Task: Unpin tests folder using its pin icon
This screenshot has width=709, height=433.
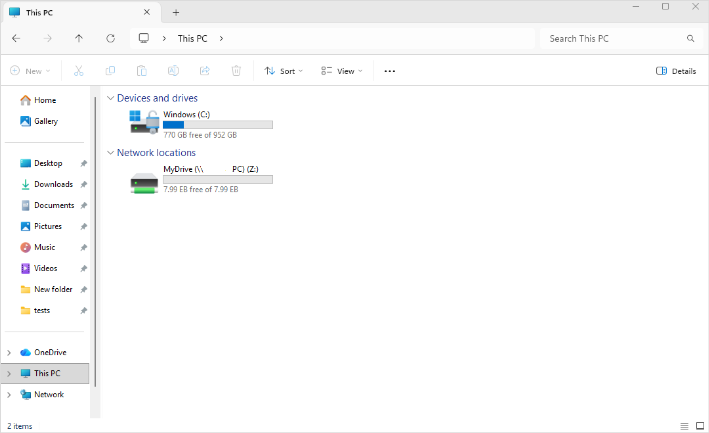Action: pos(84,311)
